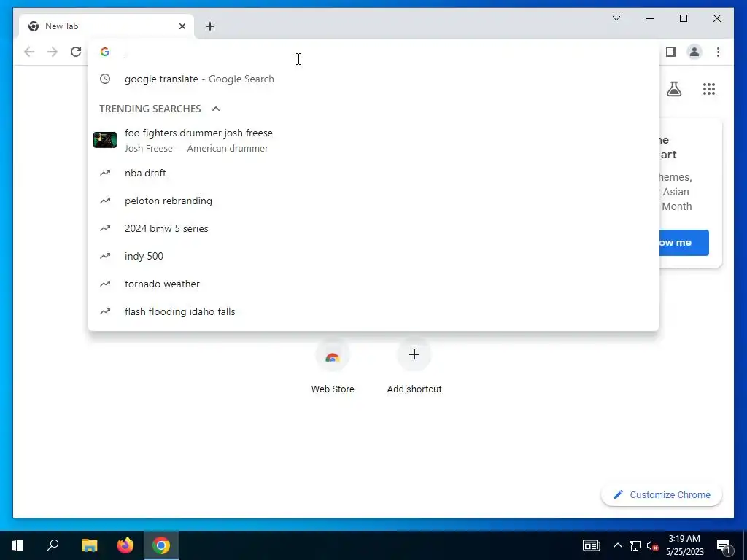The height and width of the screenshot is (560, 747).
Task: Click the muted volume tray icon
Action: (652, 545)
